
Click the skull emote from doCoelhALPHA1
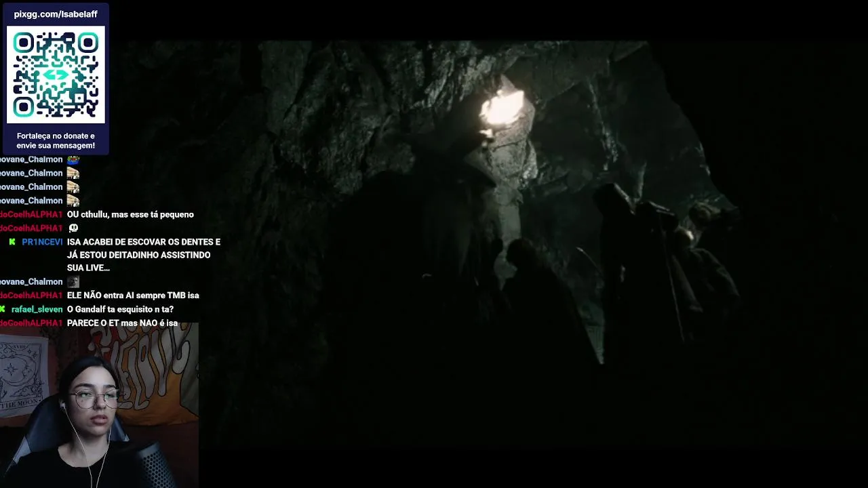[73, 228]
